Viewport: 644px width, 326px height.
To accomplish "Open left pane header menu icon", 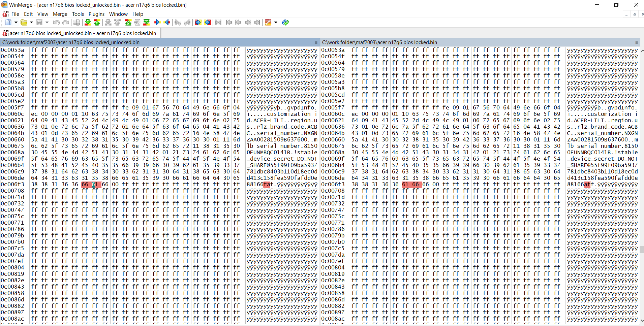I will pyautogui.click(x=316, y=42).
